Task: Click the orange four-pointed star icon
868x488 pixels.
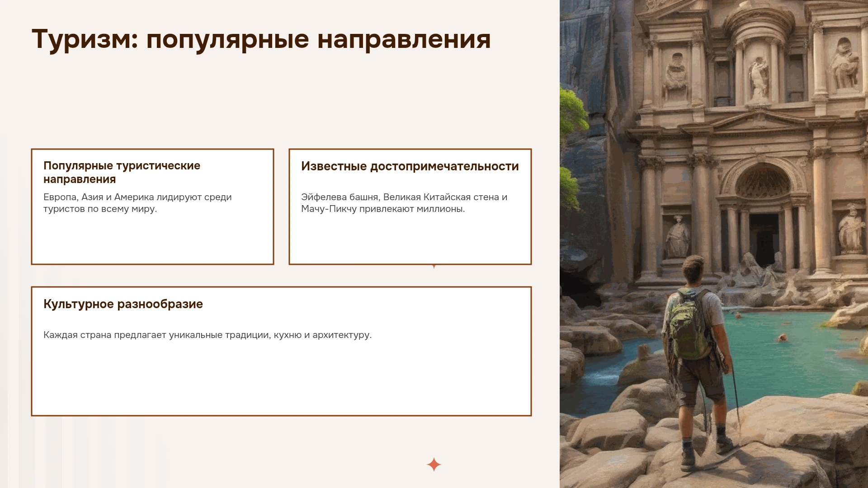Action: 434,465
